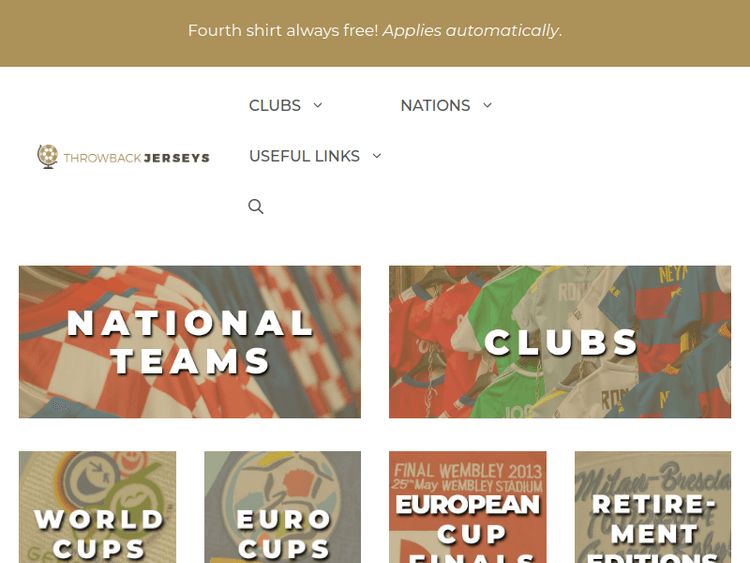
Task: Click the Throwback Jerseys globe logo icon
Action: click(48, 156)
